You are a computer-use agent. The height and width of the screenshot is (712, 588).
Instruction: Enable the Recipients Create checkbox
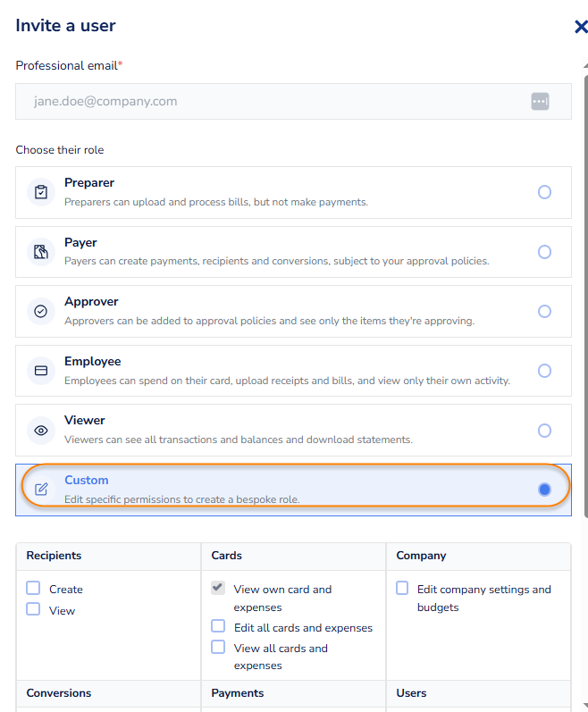click(x=33, y=588)
